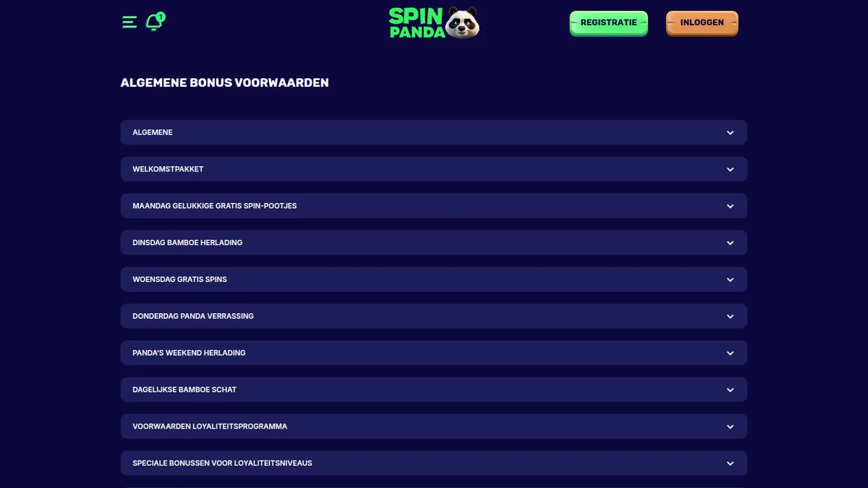This screenshot has height=488, width=868.
Task: Click the Inloggen button
Action: pyautogui.click(x=702, y=23)
